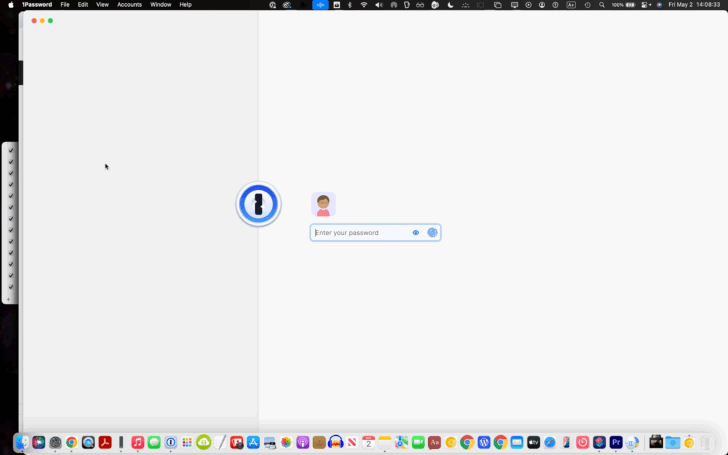Open Spotlight search magnifier in menu bar
Viewport: 728px width, 455px height.
point(602,5)
